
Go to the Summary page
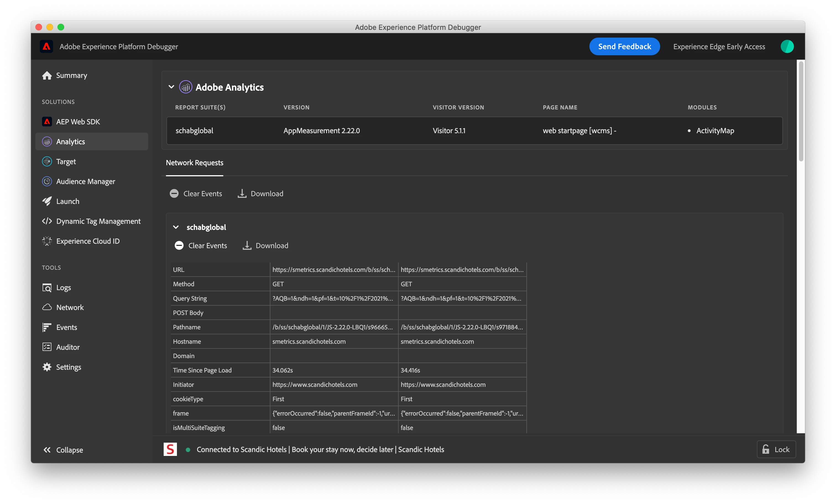pos(71,75)
